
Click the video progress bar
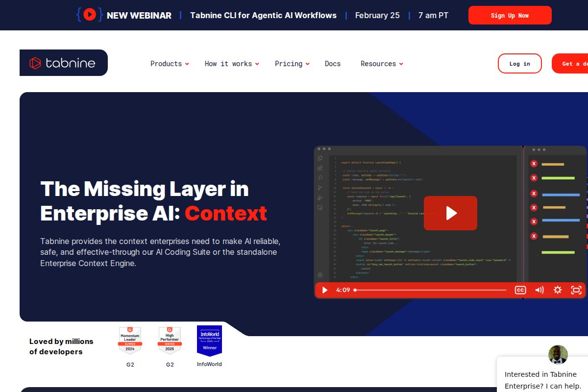click(430, 290)
